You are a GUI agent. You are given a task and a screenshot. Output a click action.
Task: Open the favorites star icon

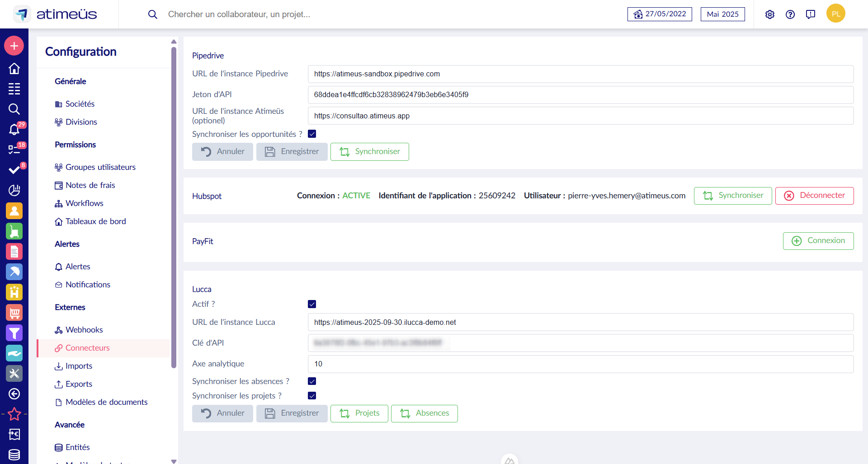pos(14,414)
